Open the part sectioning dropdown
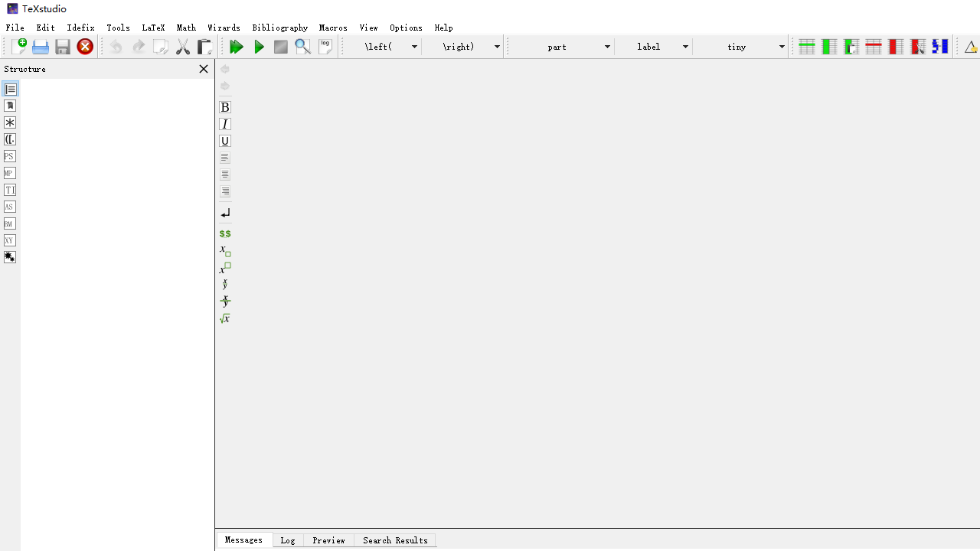This screenshot has width=980, height=551. click(560, 47)
